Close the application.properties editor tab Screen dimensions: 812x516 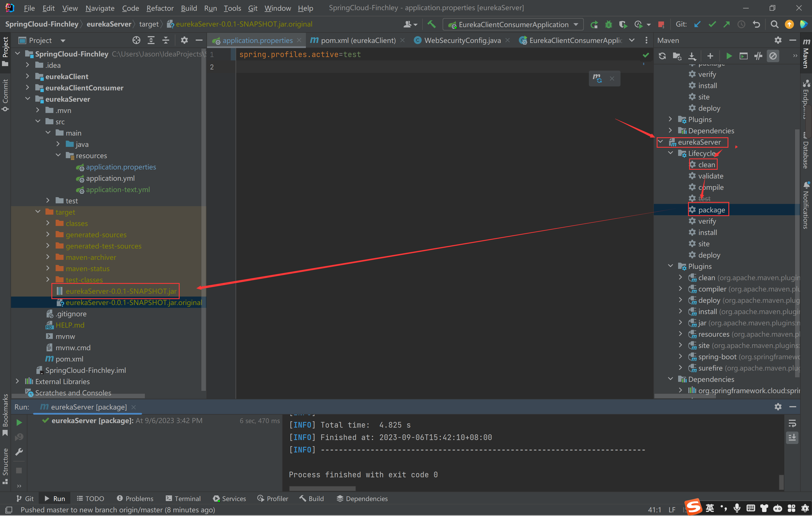299,40
